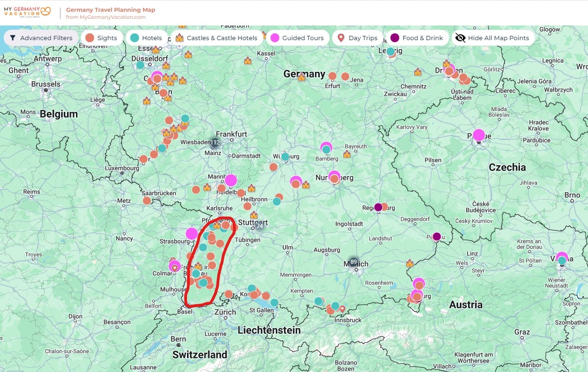Expand the 89 marker cluster at Munich

[x=353, y=262]
